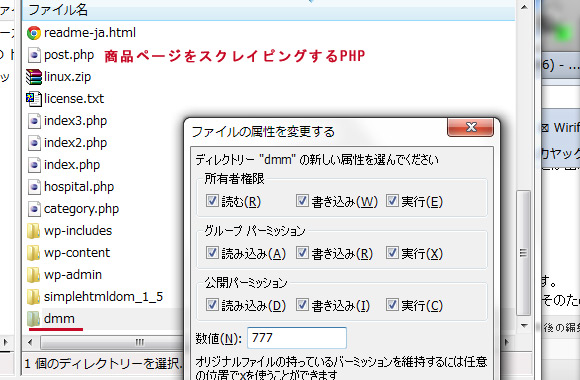Select the readme-ja.html file name
Image resolution: width=580 pixels, height=380 pixels.
tap(90, 33)
